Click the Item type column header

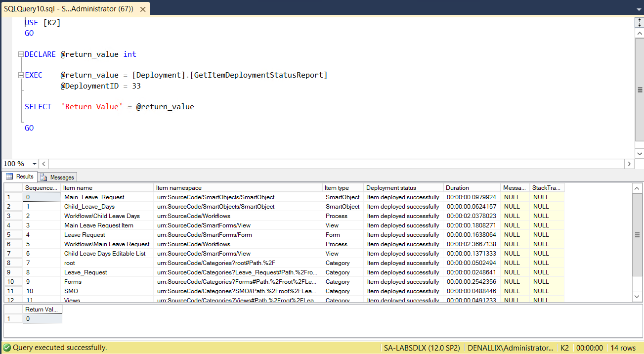(343, 188)
